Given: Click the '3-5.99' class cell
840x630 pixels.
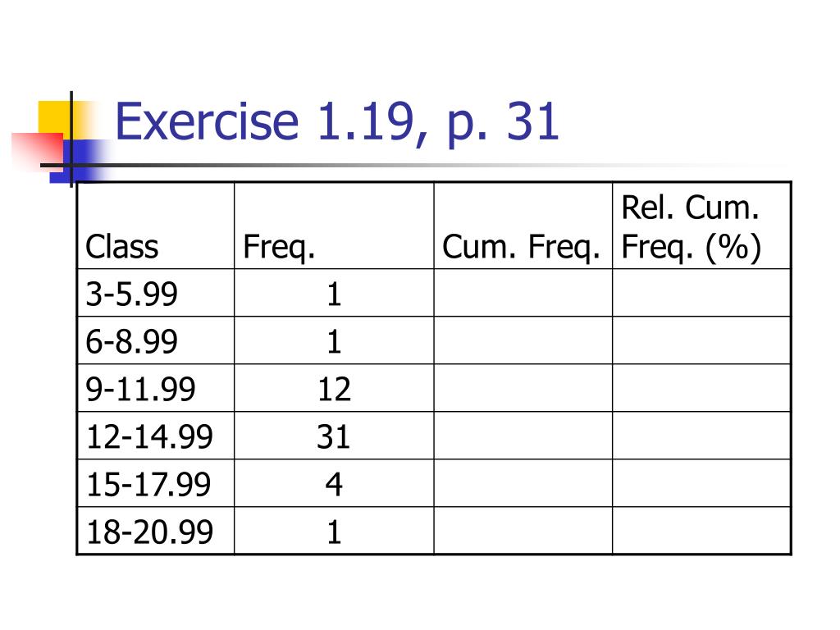Looking at the screenshot, I should click(156, 293).
